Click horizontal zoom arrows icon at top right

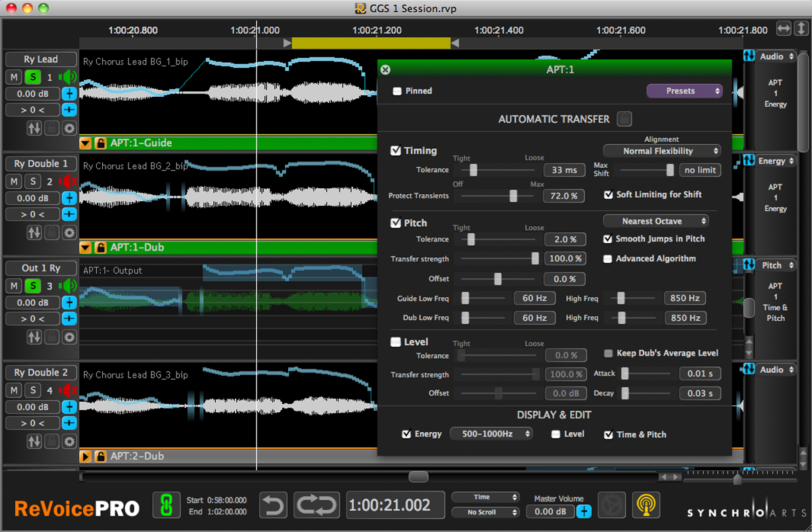(x=784, y=28)
